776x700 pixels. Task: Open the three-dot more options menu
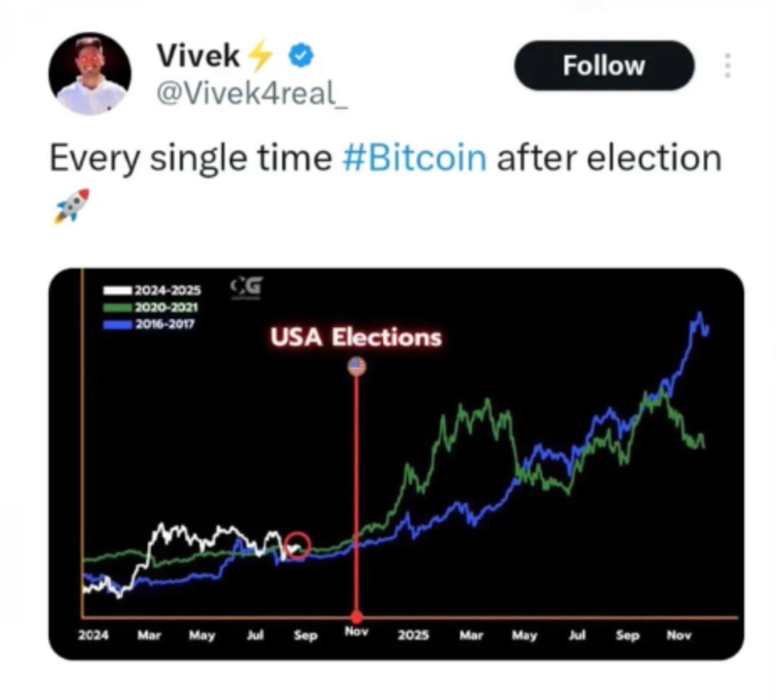point(727,65)
